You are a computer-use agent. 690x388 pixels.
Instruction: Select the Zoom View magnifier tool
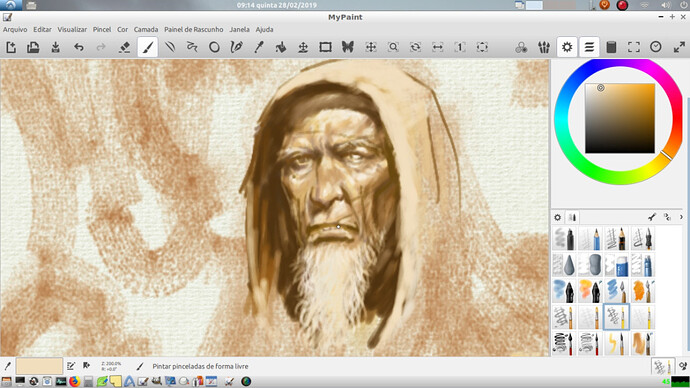click(x=393, y=47)
